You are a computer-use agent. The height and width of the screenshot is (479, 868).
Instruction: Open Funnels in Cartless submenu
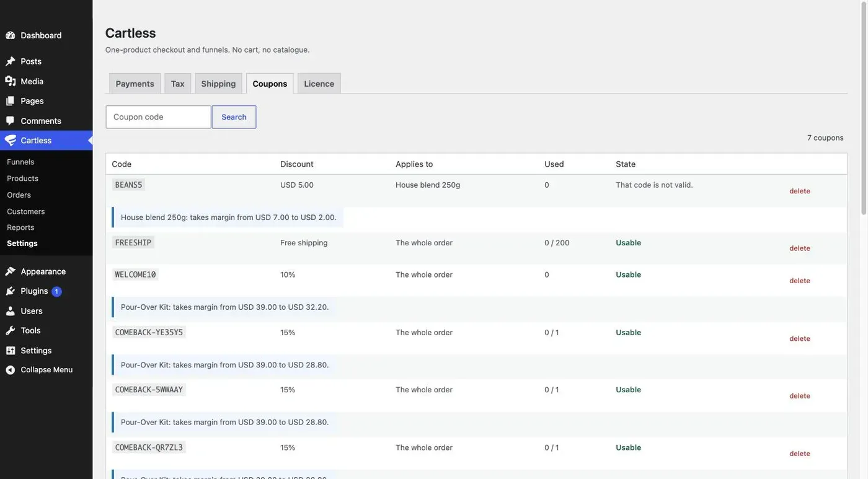[20, 162]
